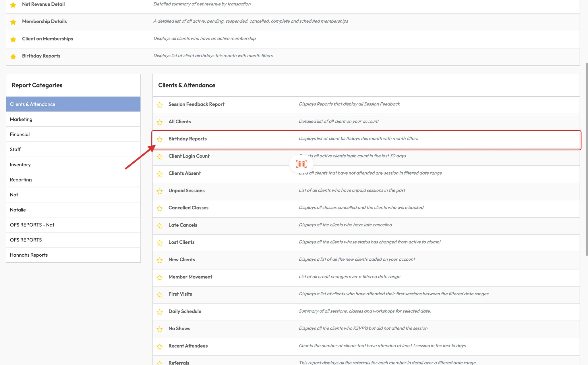
Task: Unfavorite the Net Revenue Detail star
Action: [x=13, y=5]
